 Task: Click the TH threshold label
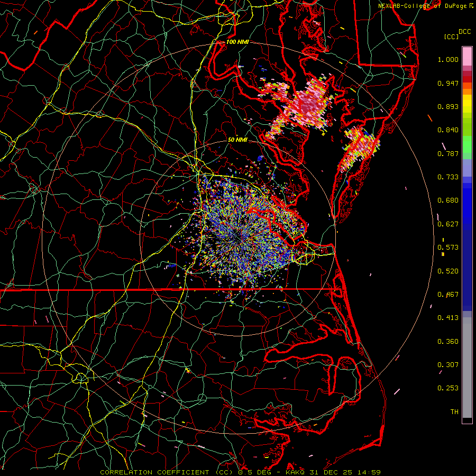coord(454,412)
